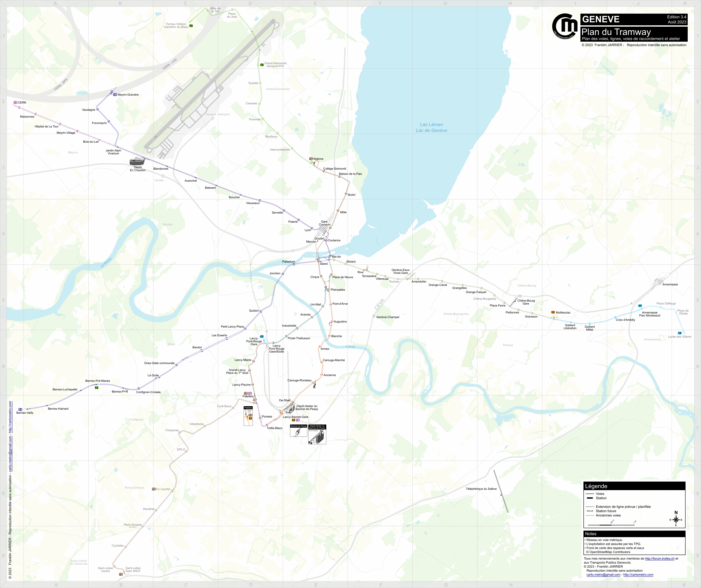Click the line 15 badge at Nations
The image size is (701, 588).
[x=311, y=159]
